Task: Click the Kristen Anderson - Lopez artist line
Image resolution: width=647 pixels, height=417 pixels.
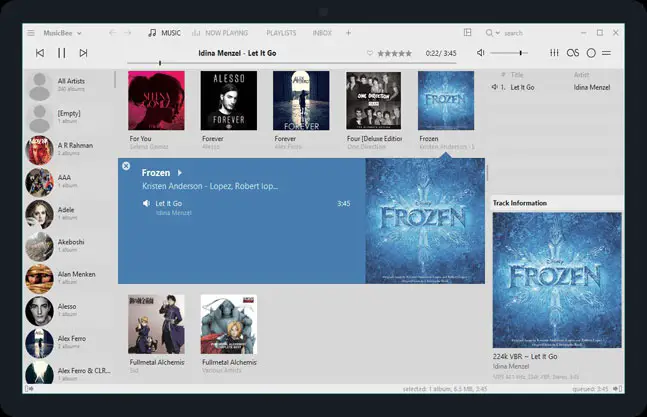Action: [210, 186]
